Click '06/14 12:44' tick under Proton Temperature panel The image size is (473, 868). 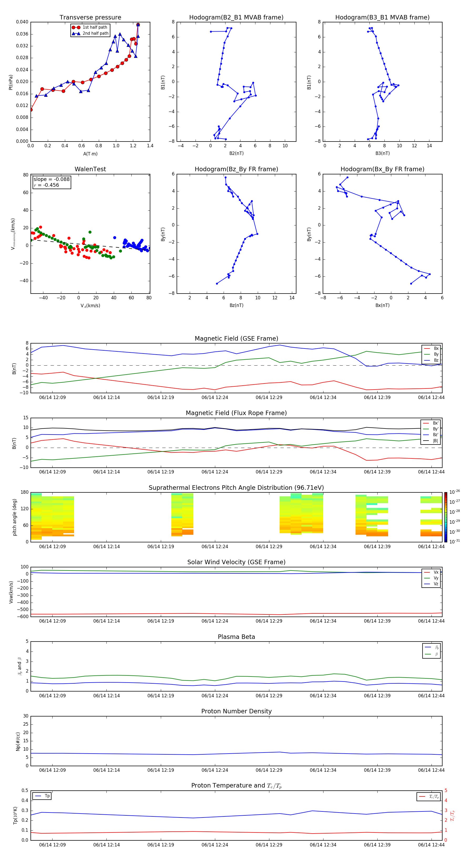point(431,845)
